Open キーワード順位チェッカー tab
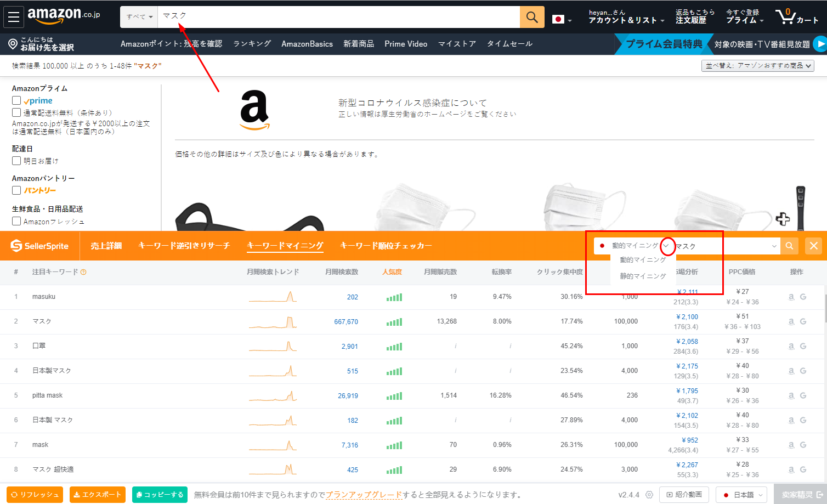This screenshot has height=504, width=827. pos(386,246)
